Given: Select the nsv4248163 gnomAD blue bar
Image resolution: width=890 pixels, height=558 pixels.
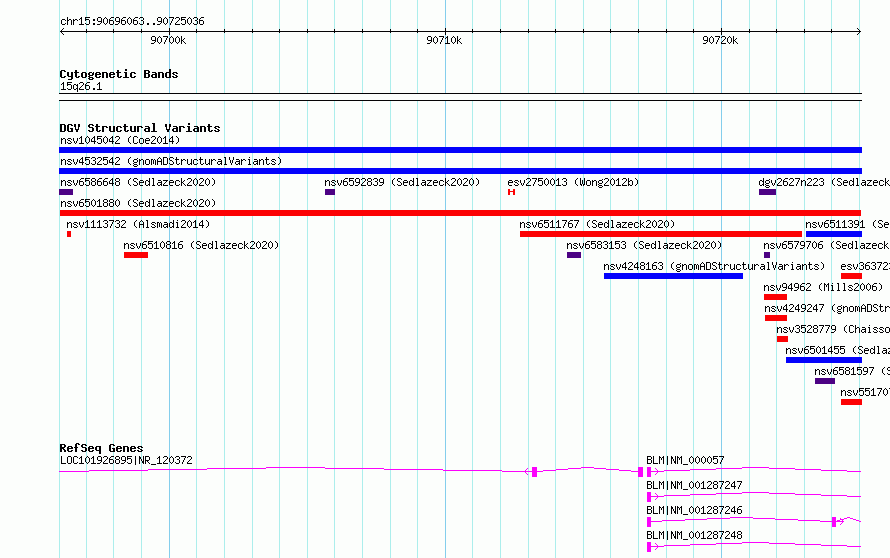Looking at the screenshot, I should 673,276.
